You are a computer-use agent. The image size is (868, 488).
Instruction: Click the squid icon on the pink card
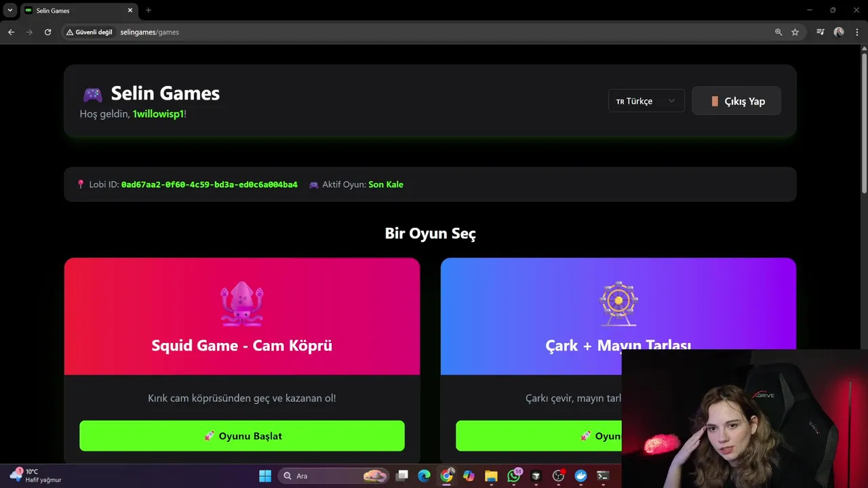coord(242,304)
